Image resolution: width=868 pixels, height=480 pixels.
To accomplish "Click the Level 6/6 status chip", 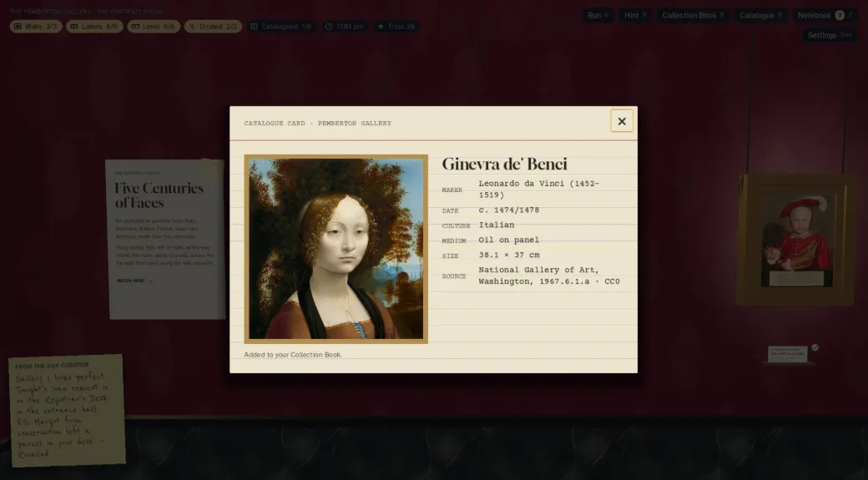I will click(154, 27).
